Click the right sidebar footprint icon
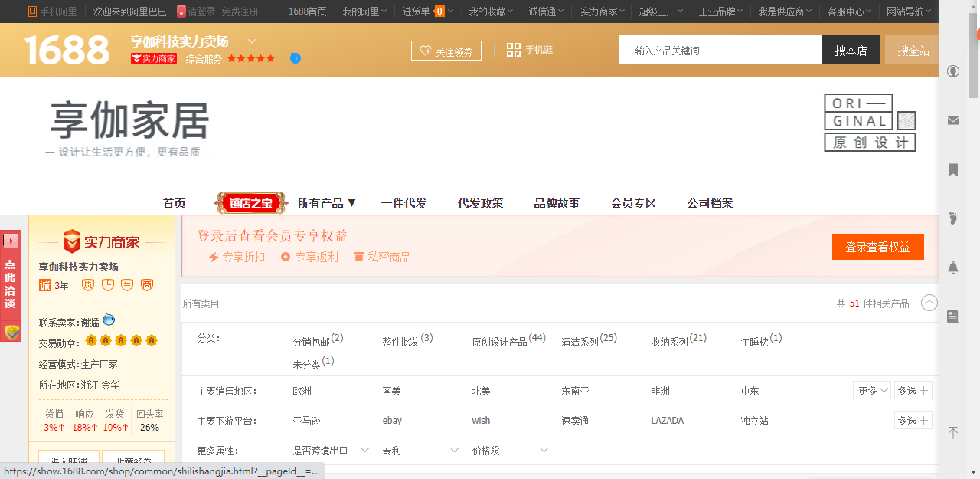 [x=953, y=218]
